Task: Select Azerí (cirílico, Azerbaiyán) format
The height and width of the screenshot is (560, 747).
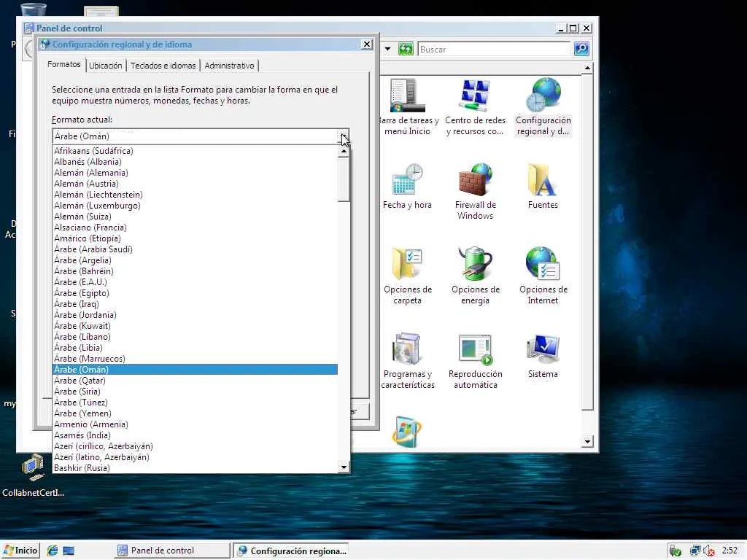Action: (x=195, y=447)
